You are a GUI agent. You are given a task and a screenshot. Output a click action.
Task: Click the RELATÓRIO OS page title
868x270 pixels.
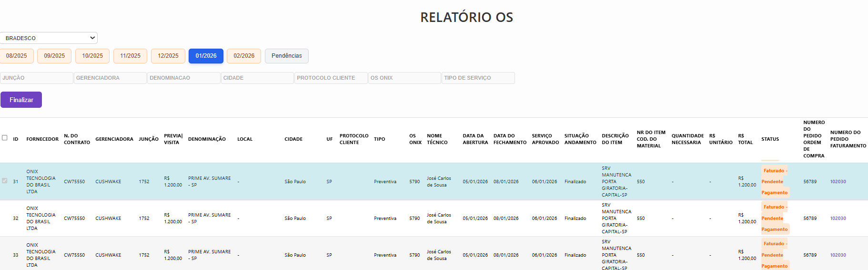click(x=466, y=18)
